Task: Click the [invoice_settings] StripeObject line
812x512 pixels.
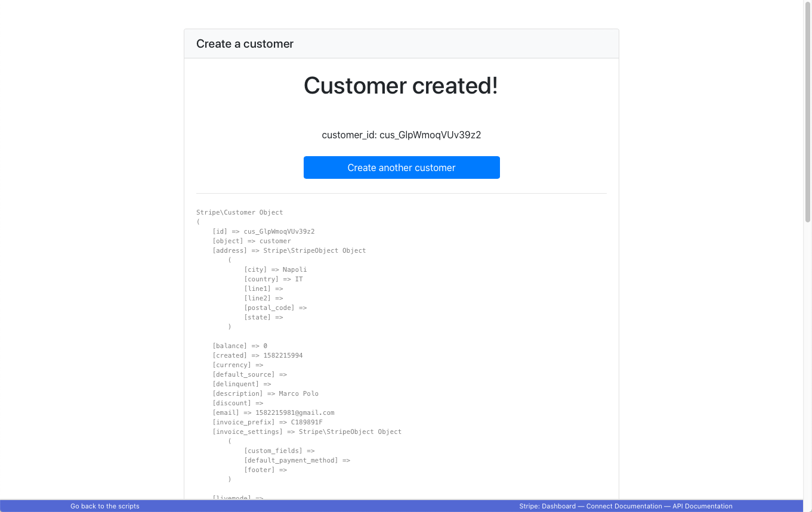Action: [x=307, y=432]
